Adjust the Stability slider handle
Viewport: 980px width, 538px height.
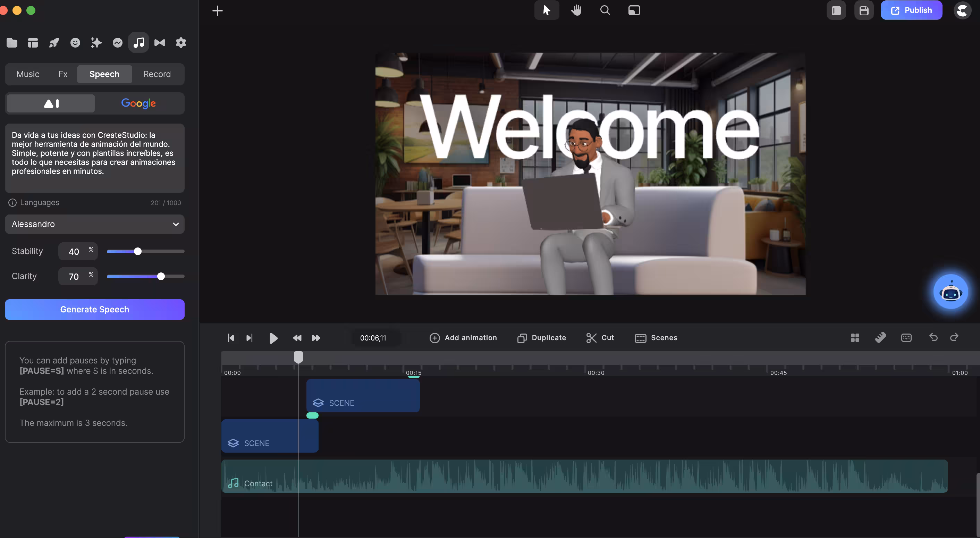click(x=138, y=252)
